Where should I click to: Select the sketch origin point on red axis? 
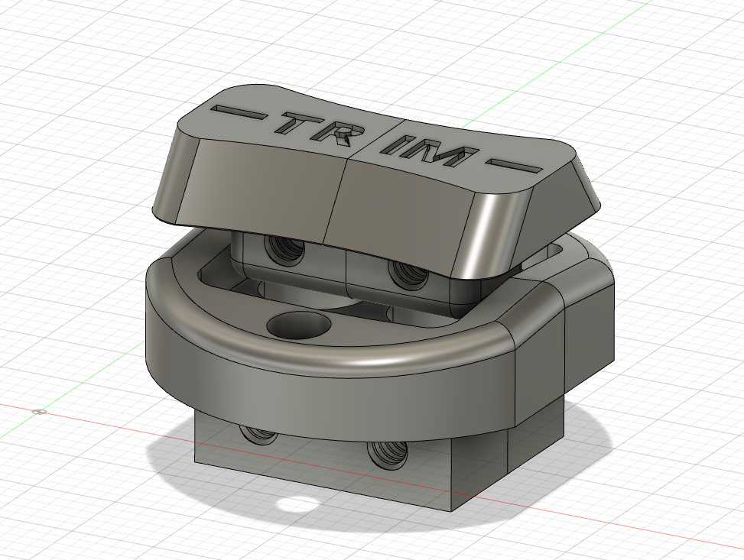pos(40,412)
